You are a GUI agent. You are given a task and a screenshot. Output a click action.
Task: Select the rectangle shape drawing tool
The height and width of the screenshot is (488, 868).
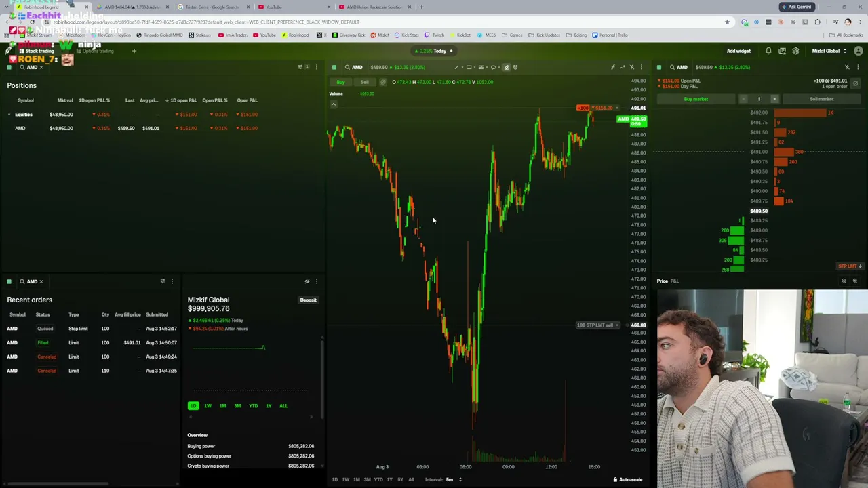[x=469, y=67]
